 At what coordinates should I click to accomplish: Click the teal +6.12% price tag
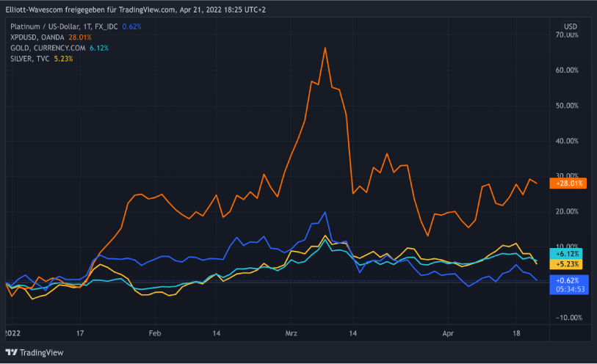(568, 253)
